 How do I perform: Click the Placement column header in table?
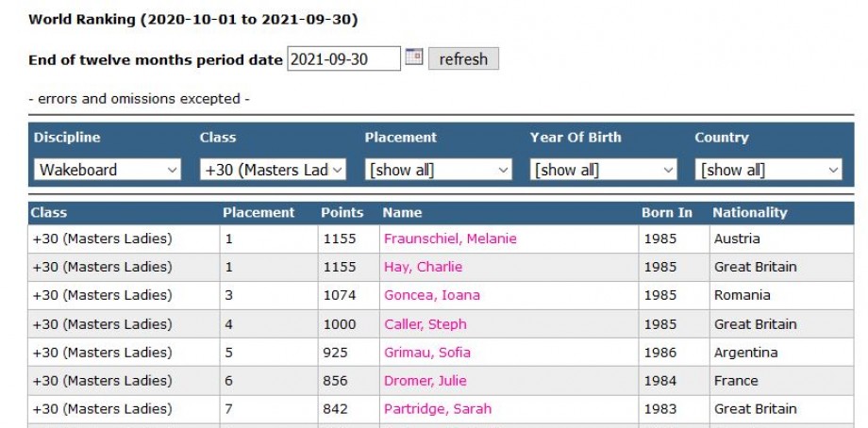point(259,212)
